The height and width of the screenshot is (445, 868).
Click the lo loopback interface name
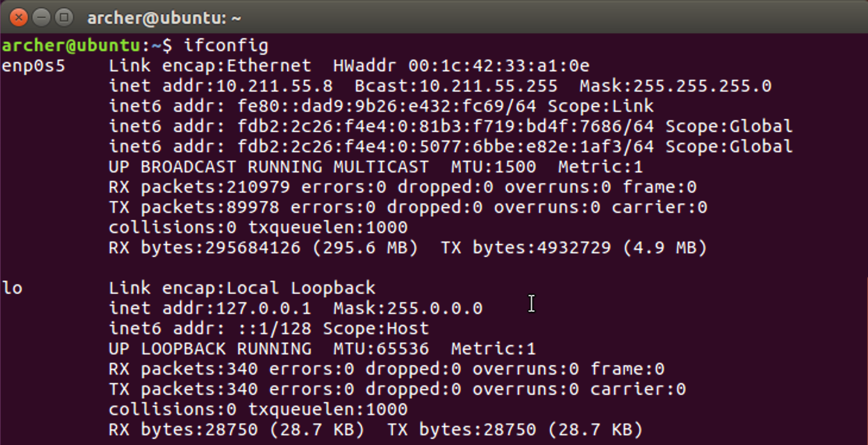click(x=12, y=288)
